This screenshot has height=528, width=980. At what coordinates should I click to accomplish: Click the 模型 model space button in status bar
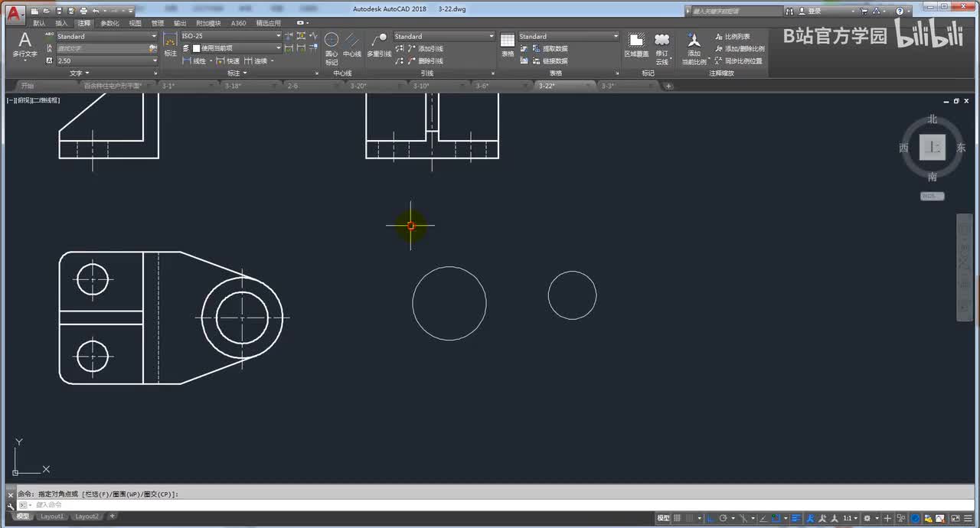click(664, 518)
